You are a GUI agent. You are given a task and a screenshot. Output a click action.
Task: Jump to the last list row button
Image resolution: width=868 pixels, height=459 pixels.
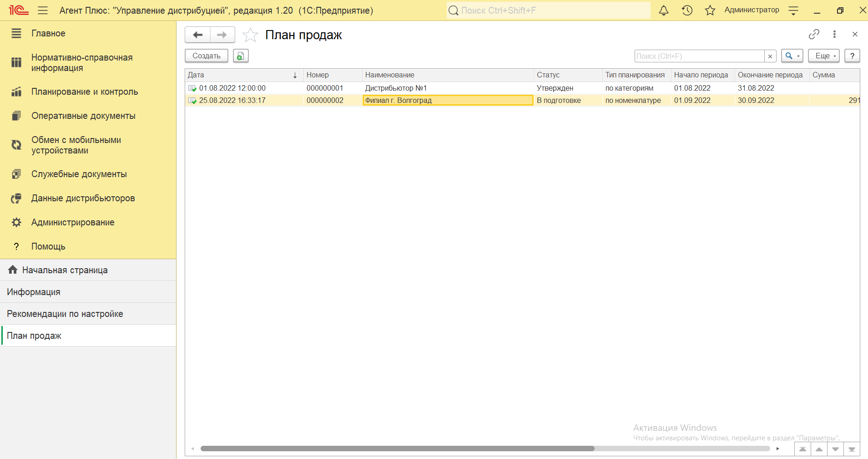pyautogui.click(x=852, y=449)
